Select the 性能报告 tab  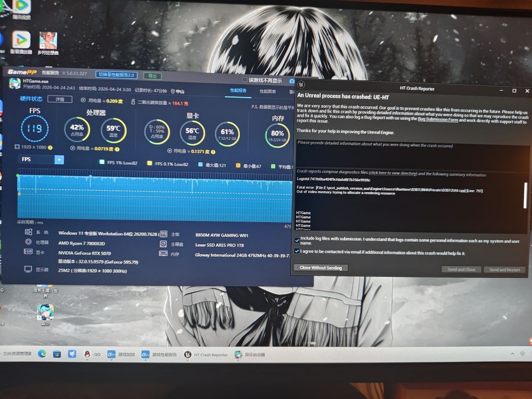238,90
